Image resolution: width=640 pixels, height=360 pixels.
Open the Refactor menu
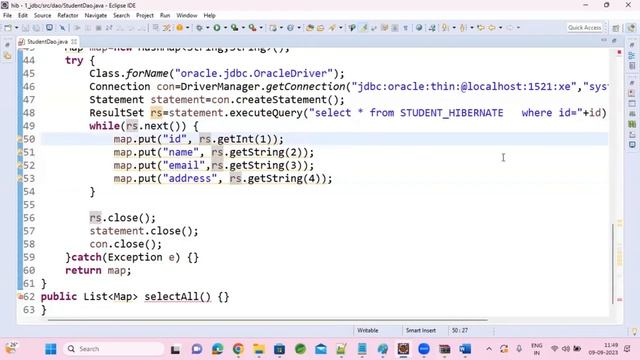point(68,16)
